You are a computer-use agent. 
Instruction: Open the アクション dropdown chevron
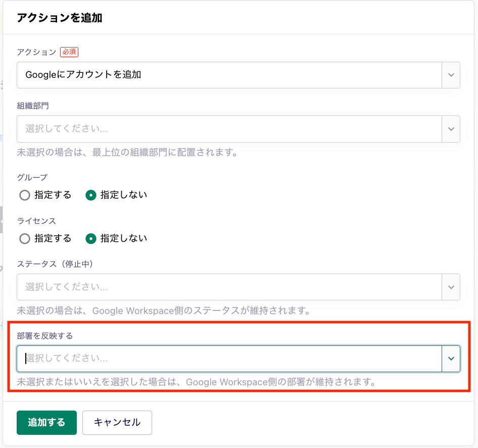pos(451,74)
